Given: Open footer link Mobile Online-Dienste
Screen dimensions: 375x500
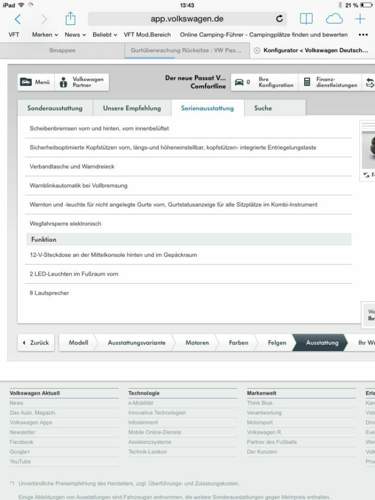Looking at the screenshot, I should 155,432.
